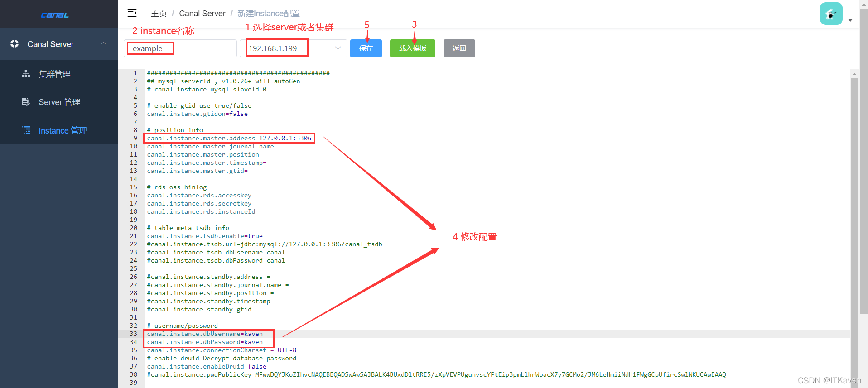This screenshot has height=388, width=868.
Task: Click the Server 管理 document icon
Action: (26, 102)
